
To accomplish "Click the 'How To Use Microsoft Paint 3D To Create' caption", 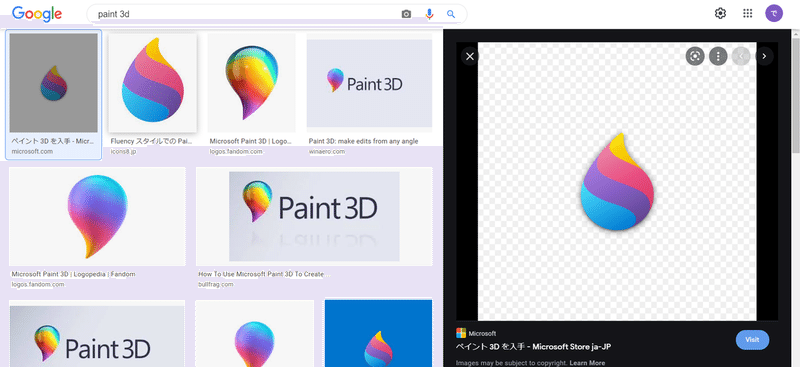I will click(x=264, y=274).
